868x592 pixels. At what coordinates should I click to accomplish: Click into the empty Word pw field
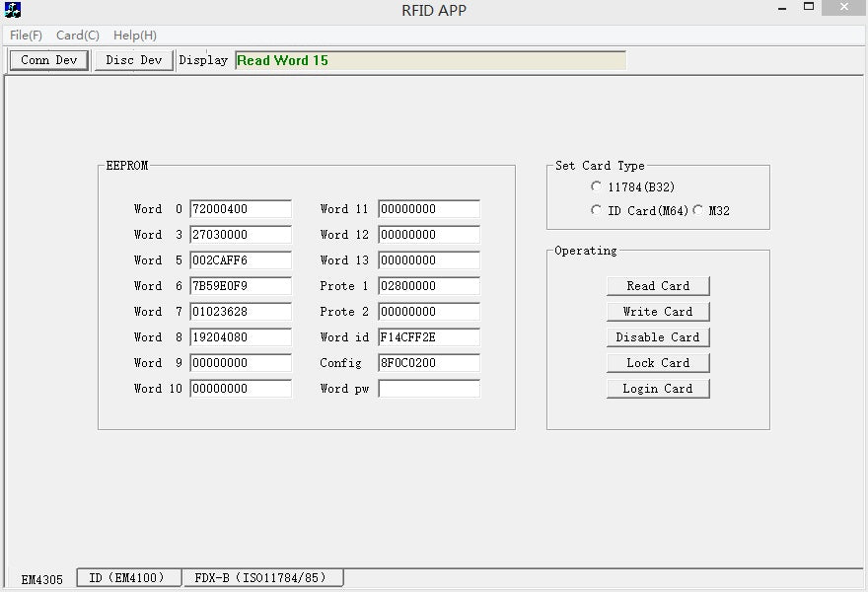coord(428,389)
